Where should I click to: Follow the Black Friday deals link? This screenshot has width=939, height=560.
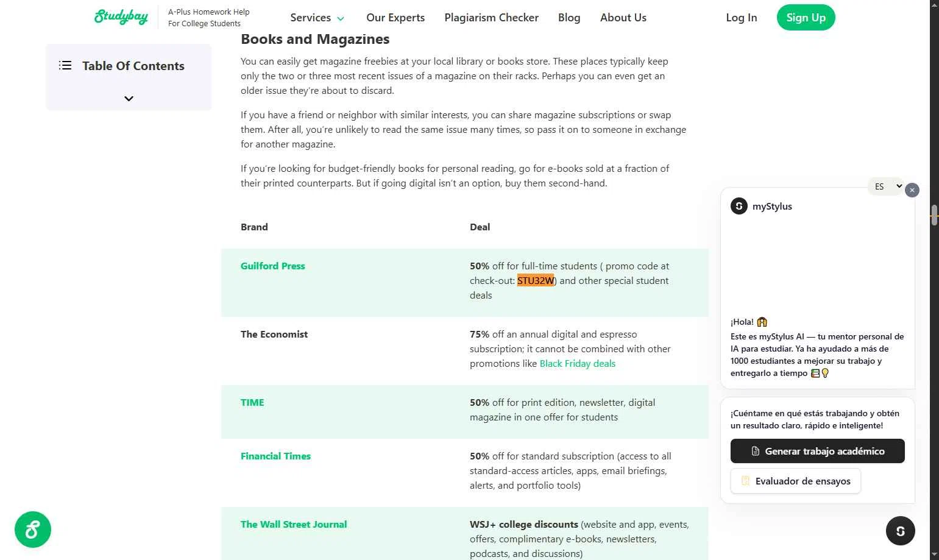point(578,363)
